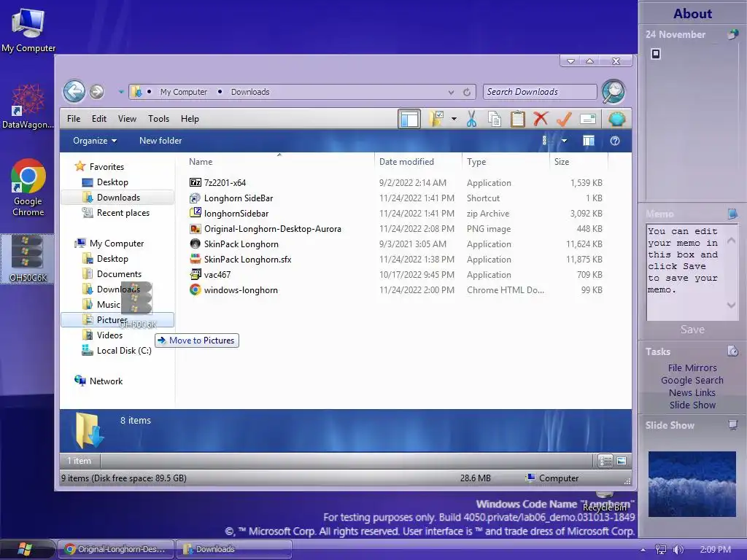Image resolution: width=747 pixels, height=560 pixels.
Task: Select Local Disk (C:) in tree
Action: point(124,351)
